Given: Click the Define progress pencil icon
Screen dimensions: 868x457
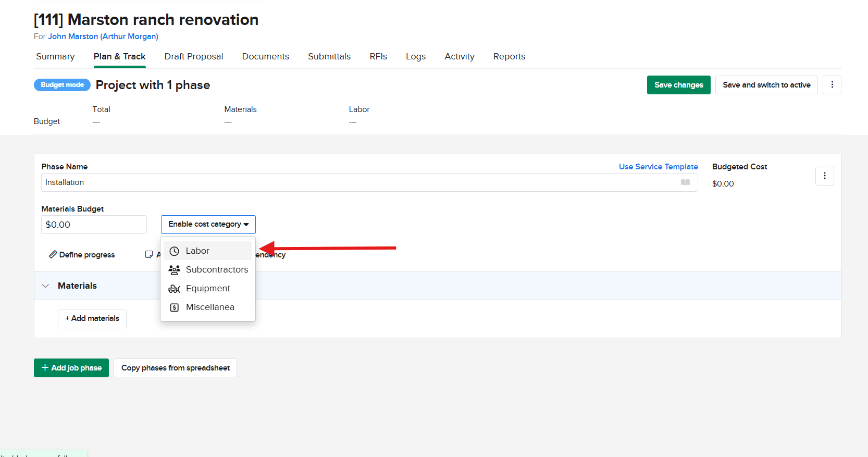Looking at the screenshot, I should tap(53, 254).
